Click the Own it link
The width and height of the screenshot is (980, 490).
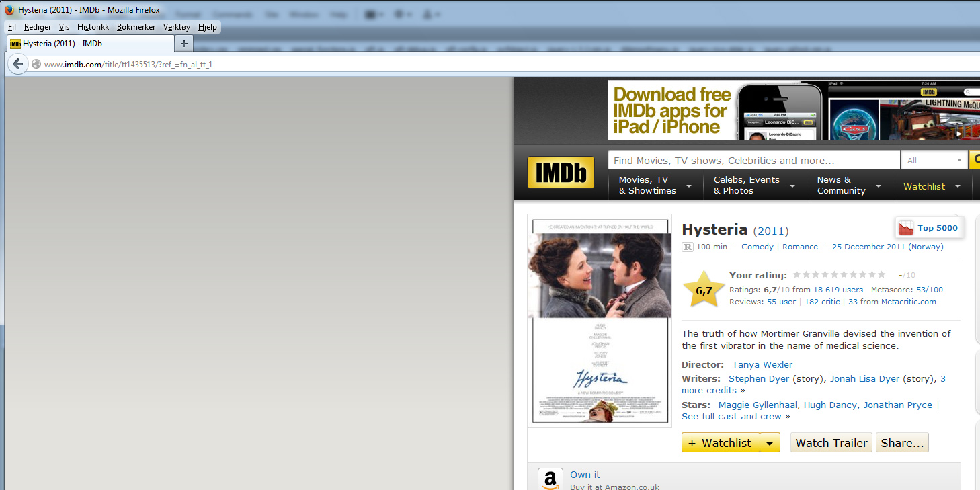585,475
